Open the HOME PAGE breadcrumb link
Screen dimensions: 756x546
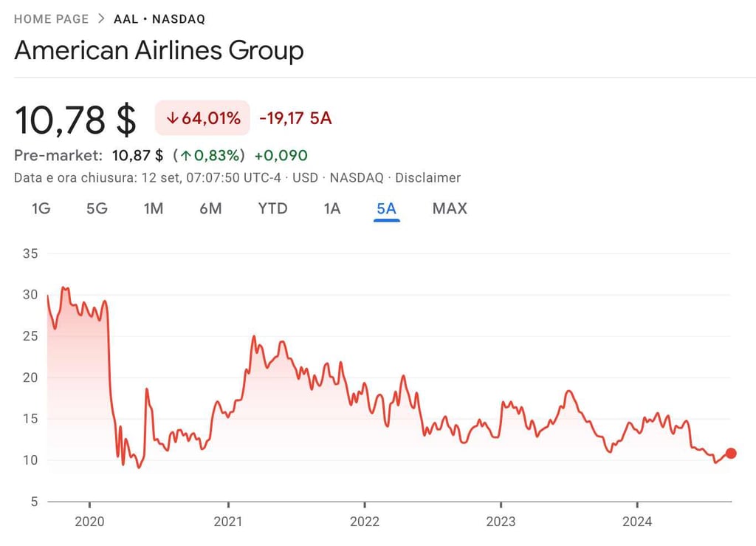(x=51, y=18)
